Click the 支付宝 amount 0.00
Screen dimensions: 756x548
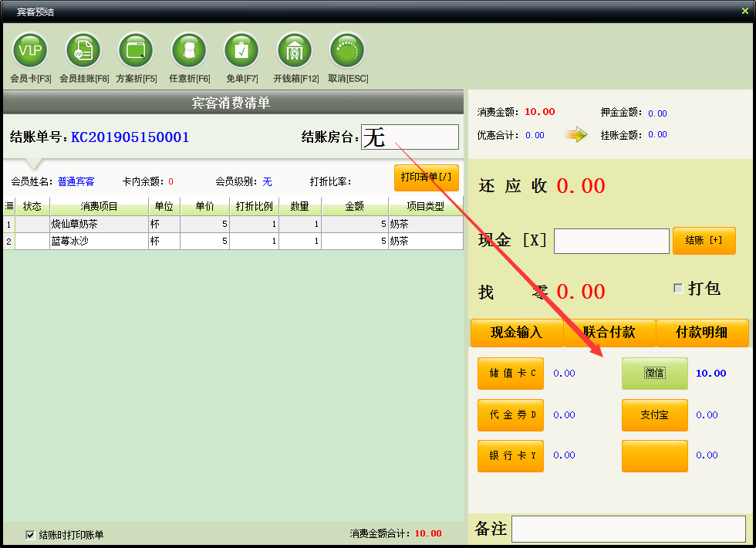pyautogui.click(x=707, y=415)
